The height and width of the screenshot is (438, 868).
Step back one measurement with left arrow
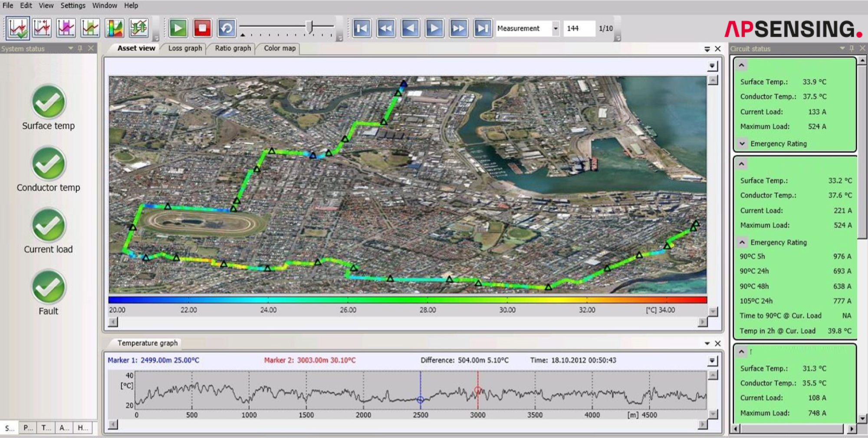[x=410, y=29]
